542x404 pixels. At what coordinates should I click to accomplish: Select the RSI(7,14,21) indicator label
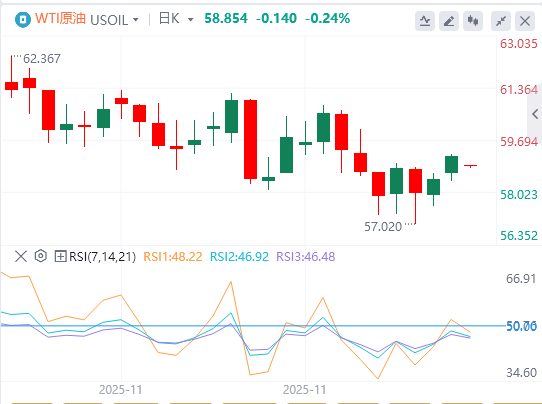click(103, 257)
